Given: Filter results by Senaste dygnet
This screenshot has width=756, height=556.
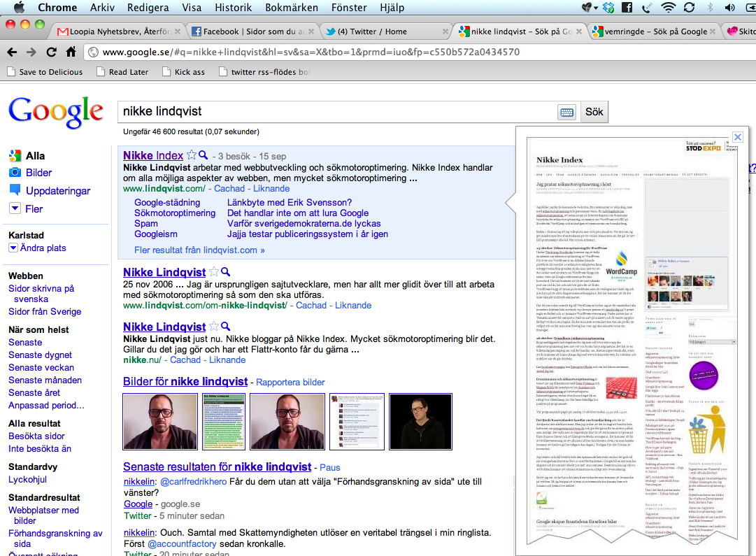Looking at the screenshot, I should coord(40,355).
